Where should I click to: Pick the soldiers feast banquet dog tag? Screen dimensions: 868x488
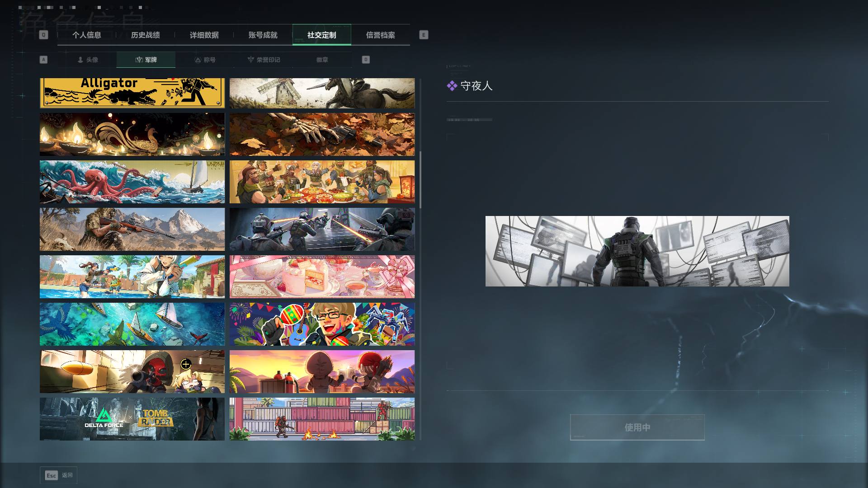pos(322,182)
